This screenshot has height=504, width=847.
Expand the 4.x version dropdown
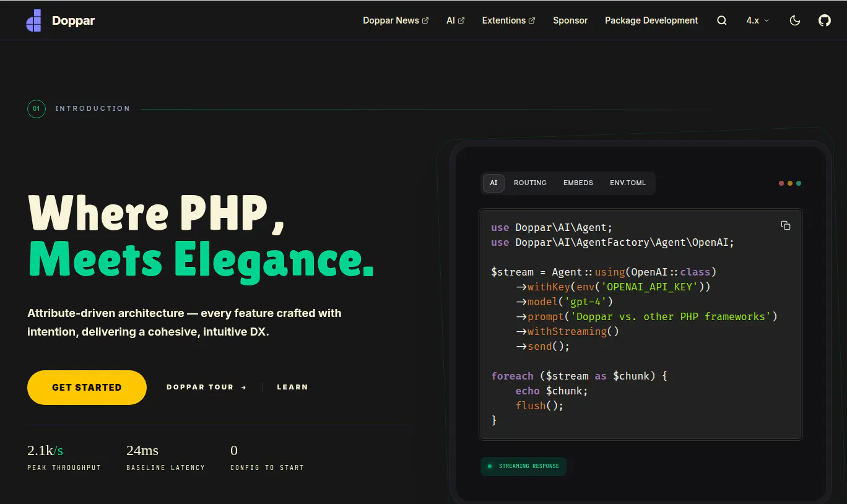tap(758, 20)
